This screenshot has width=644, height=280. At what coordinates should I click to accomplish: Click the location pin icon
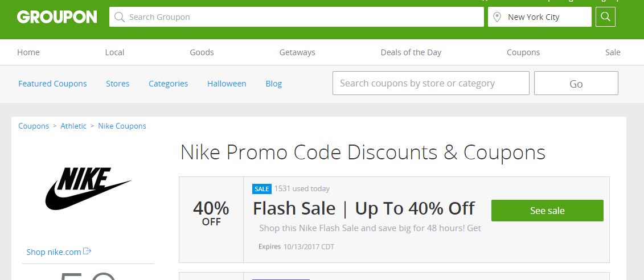(497, 17)
